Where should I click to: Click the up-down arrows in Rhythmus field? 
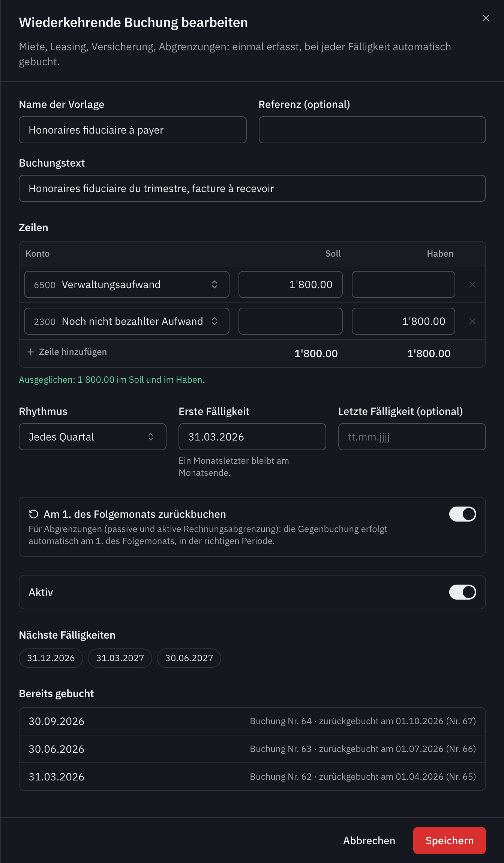151,437
